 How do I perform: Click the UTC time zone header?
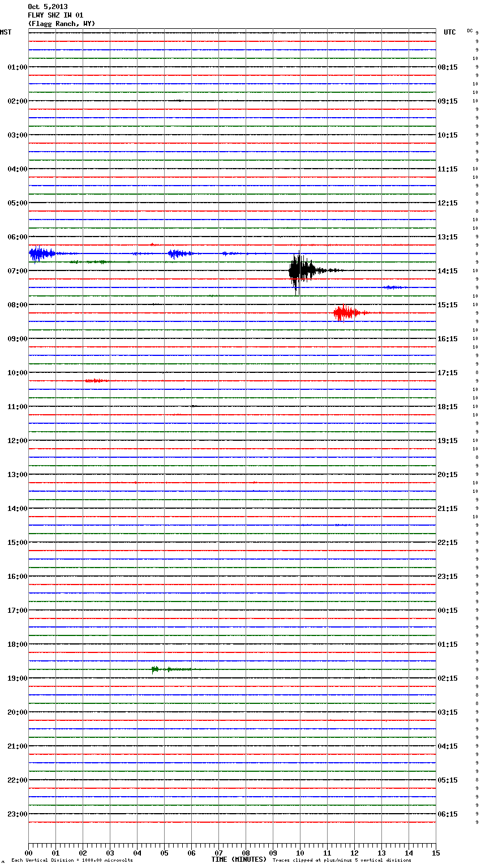450,32
